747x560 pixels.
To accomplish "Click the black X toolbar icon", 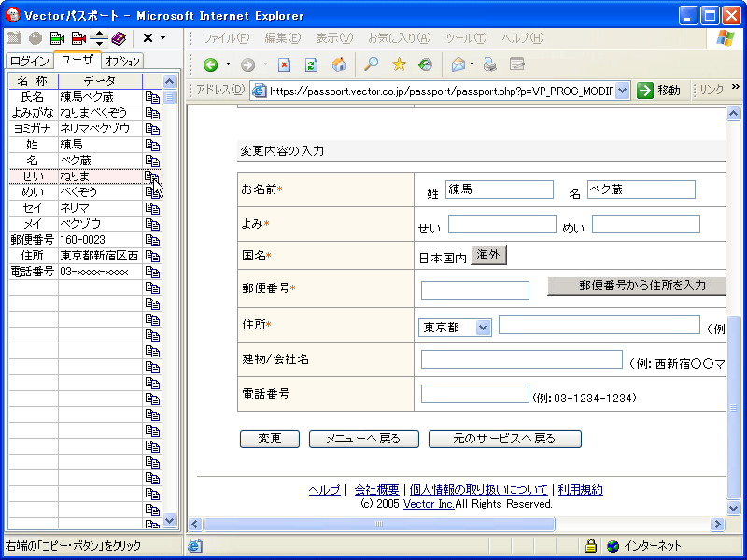I will pos(148,38).
